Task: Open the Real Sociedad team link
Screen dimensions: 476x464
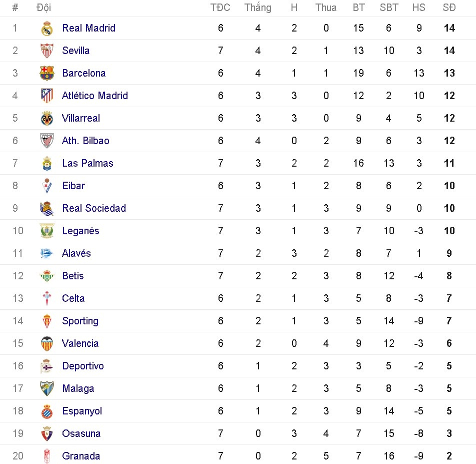Action: point(94,208)
